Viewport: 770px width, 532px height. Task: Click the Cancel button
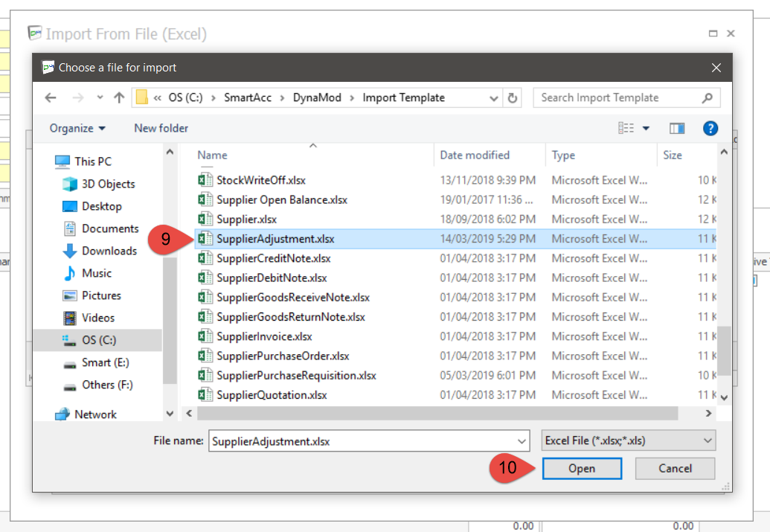tap(676, 469)
